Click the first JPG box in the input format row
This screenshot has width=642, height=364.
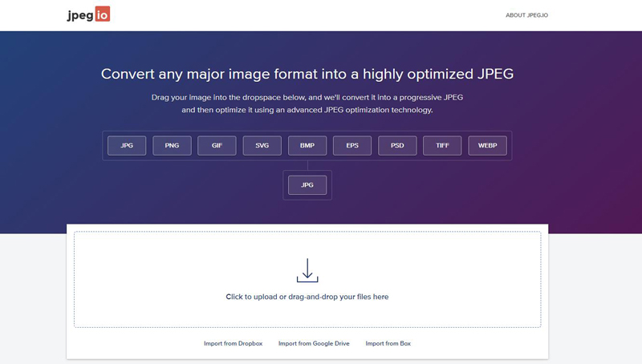point(127,146)
